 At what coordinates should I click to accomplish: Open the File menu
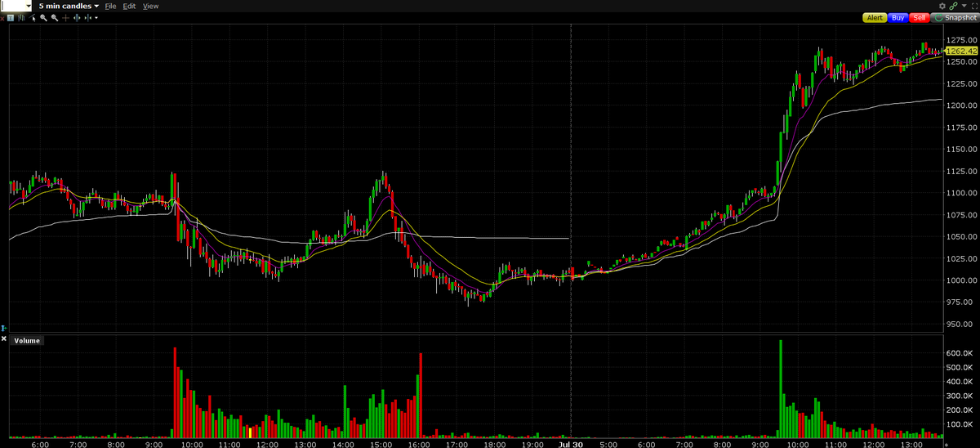point(110,6)
